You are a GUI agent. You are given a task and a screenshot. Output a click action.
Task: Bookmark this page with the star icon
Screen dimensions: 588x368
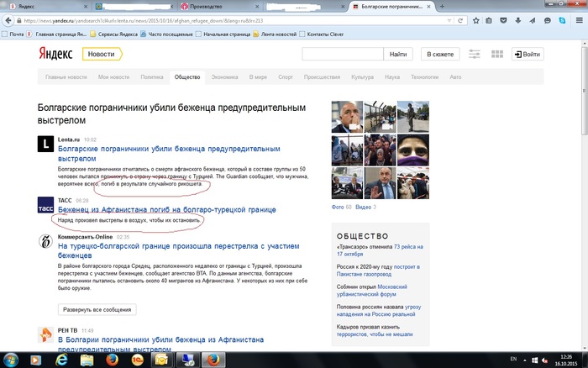476,21
